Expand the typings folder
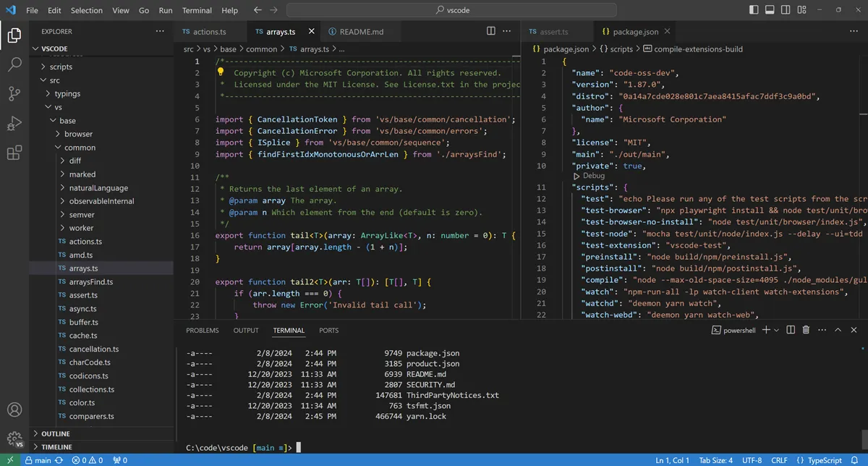 (101, 93)
